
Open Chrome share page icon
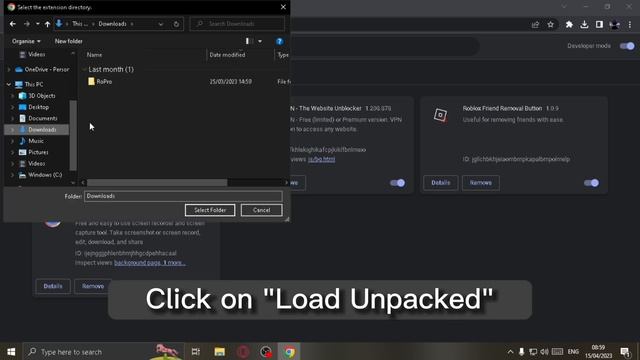[535, 25]
